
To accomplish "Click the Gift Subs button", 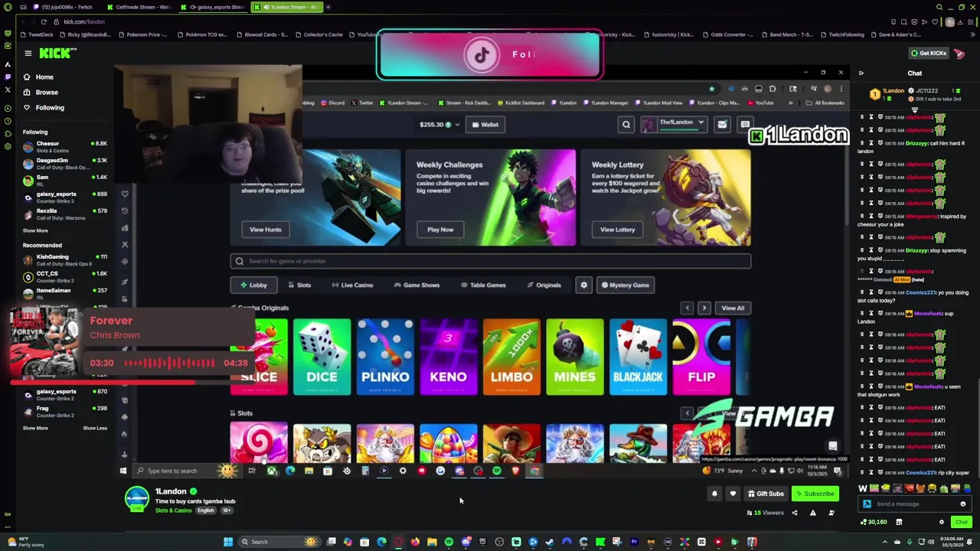I will [766, 494].
